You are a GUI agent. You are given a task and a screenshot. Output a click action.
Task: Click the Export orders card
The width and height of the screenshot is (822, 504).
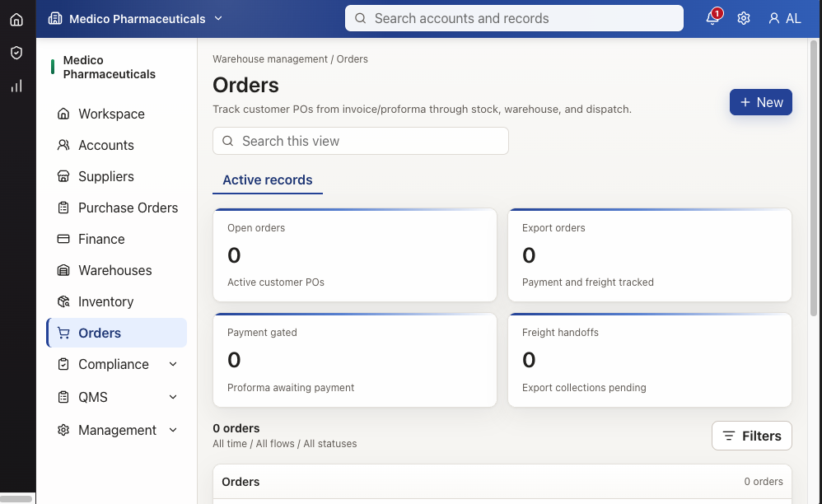click(x=650, y=255)
